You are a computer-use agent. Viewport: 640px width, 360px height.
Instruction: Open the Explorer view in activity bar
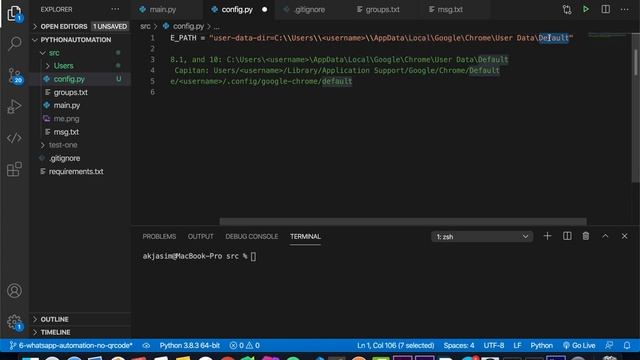(14, 13)
